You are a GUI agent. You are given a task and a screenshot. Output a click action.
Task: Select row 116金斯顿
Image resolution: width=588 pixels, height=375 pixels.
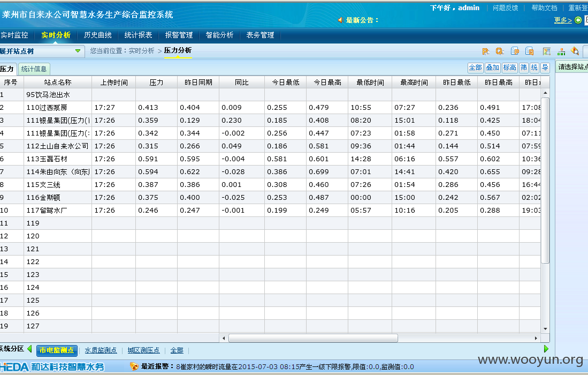pyautogui.click(x=270, y=198)
